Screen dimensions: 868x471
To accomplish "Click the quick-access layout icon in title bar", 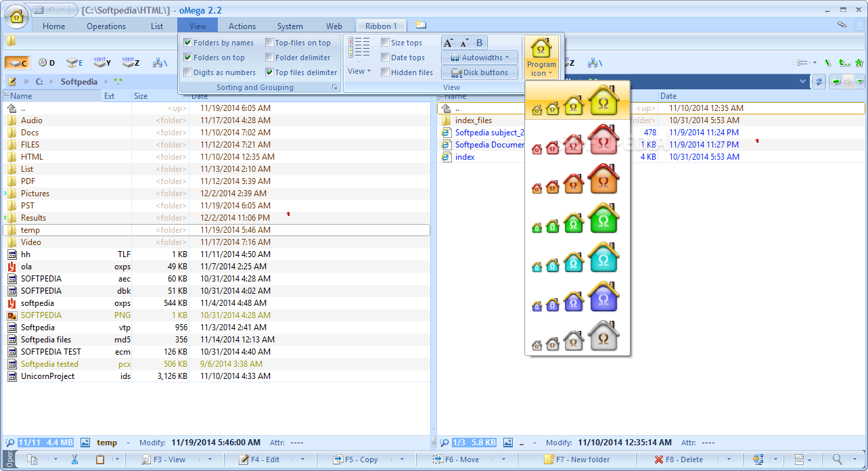I will coord(39,10).
